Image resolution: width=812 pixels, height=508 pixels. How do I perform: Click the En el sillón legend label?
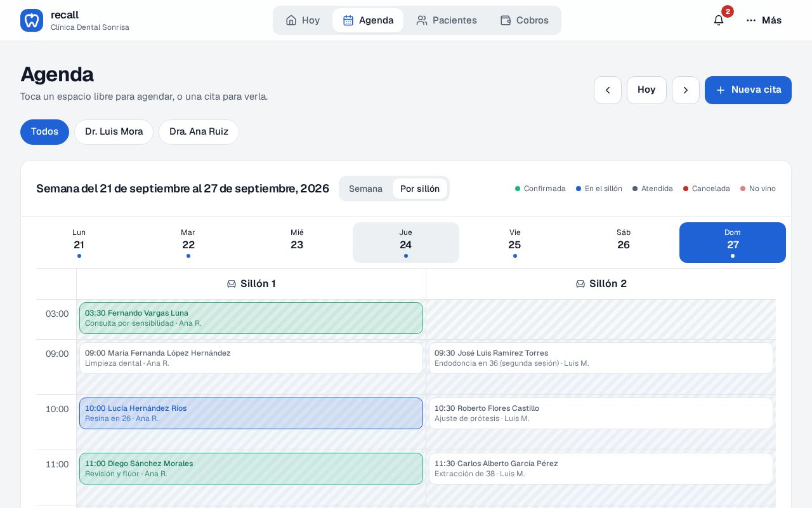603,189
